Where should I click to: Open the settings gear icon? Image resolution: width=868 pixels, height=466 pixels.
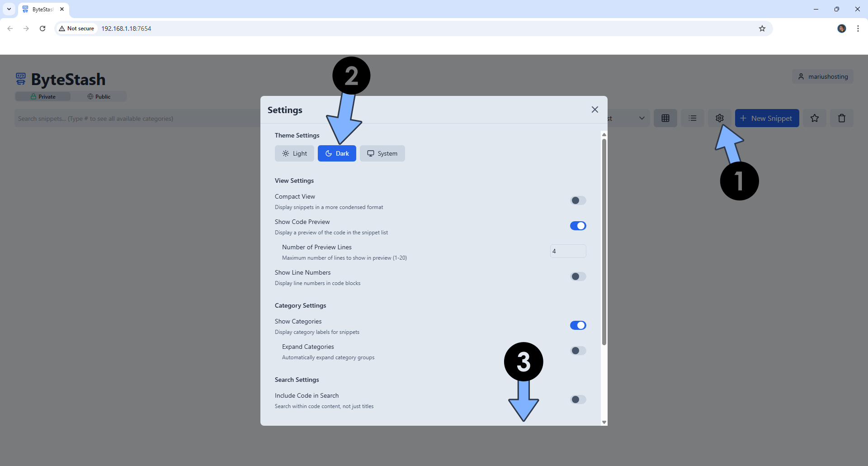click(x=720, y=118)
